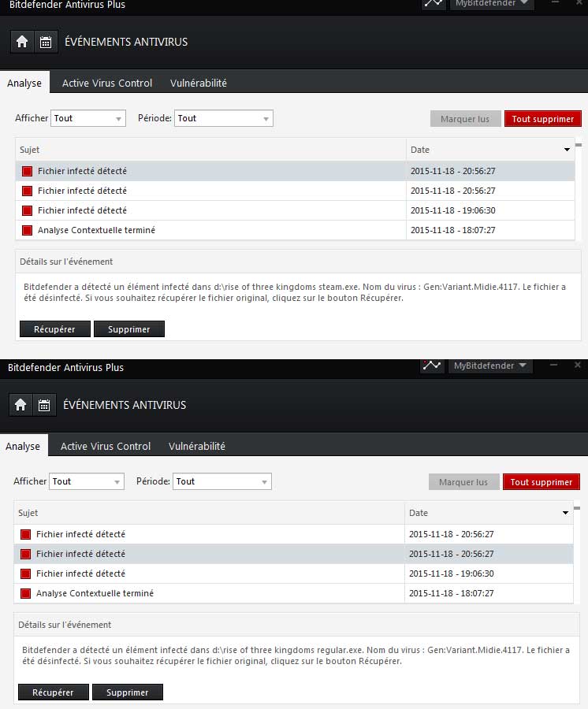Click Marquer lus button in lower window
The image size is (588, 709).
[x=463, y=481]
